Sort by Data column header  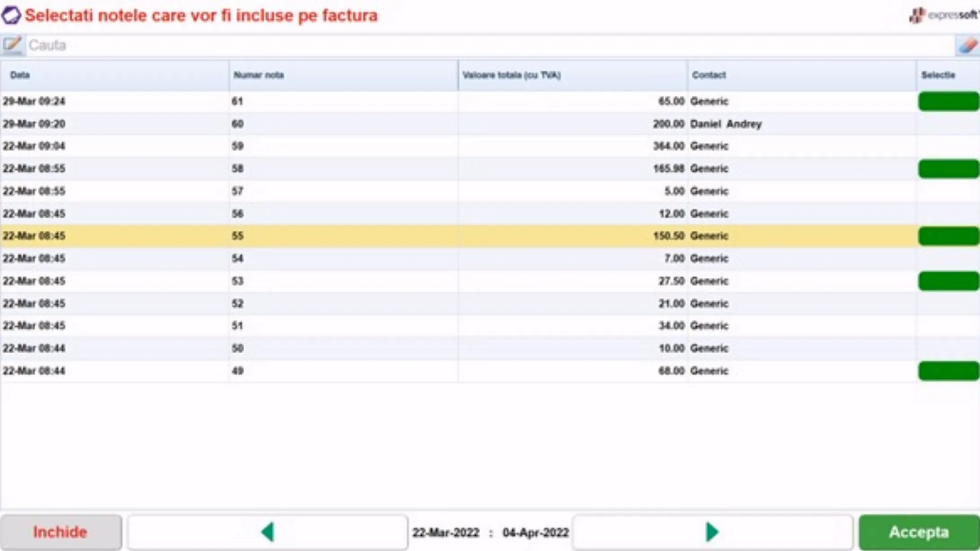(x=115, y=75)
